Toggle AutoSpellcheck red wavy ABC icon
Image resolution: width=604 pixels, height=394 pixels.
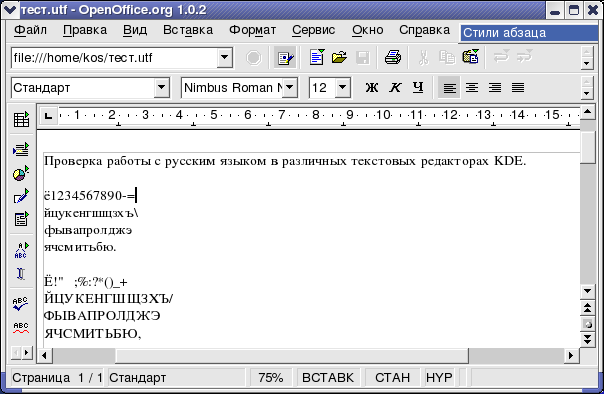pyautogui.click(x=21, y=327)
